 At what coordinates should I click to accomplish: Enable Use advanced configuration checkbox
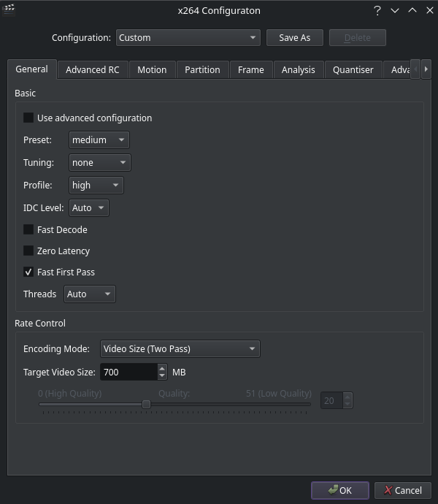[28, 118]
